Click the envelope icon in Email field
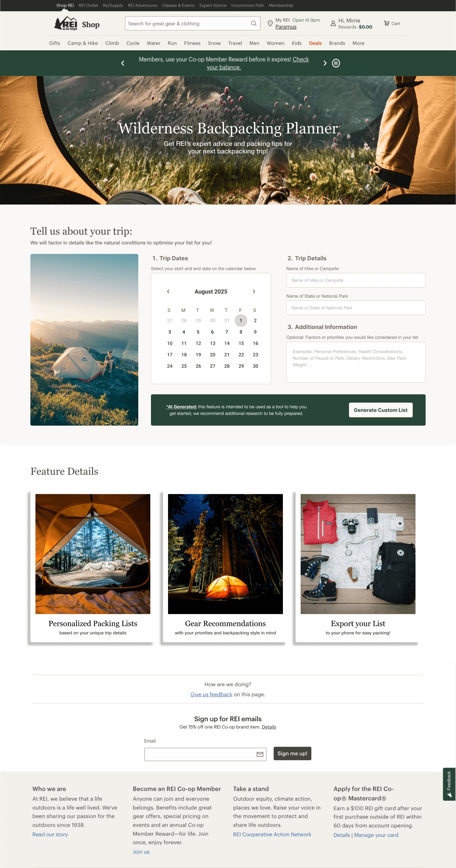This screenshot has width=456, height=868. pyautogui.click(x=260, y=754)
